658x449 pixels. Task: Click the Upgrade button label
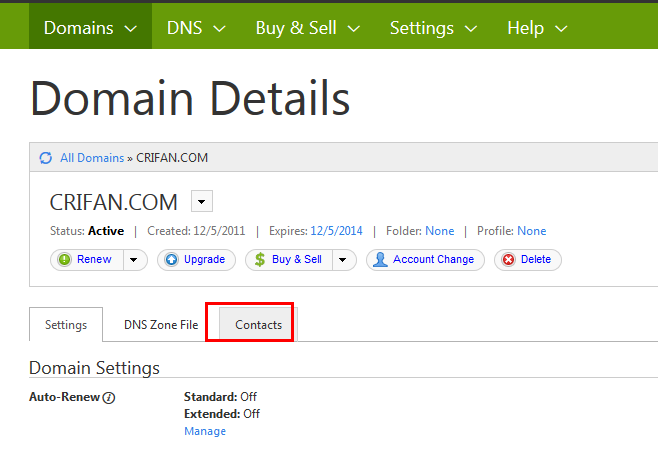(x=204, y=259)
